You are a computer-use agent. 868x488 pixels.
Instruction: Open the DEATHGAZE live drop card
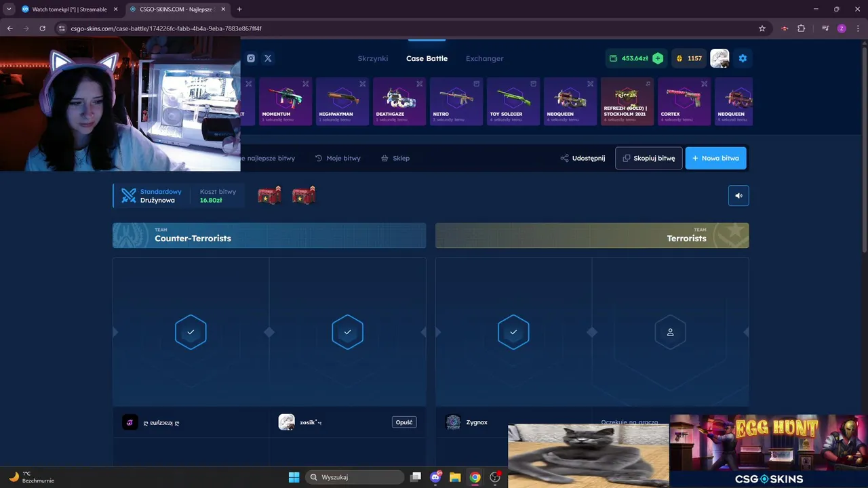coord(399,102)
